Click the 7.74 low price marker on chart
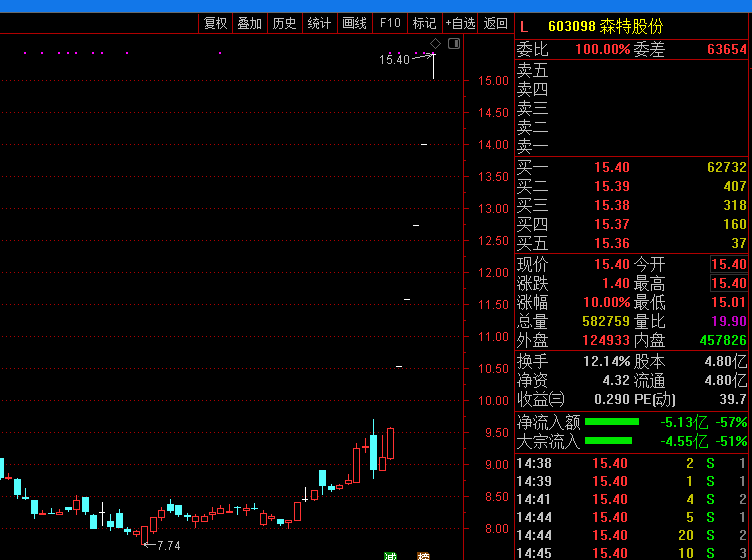Screen dimensions: 752x560 [168, 546]
